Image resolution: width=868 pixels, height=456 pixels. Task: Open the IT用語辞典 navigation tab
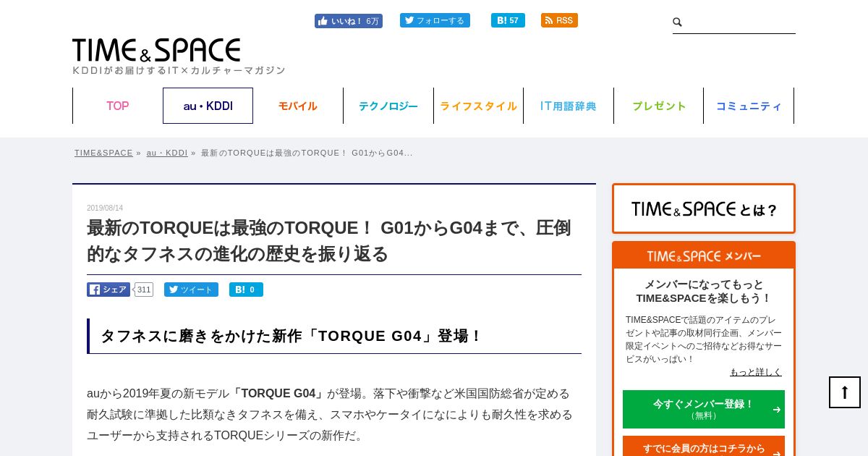(569, 106)
